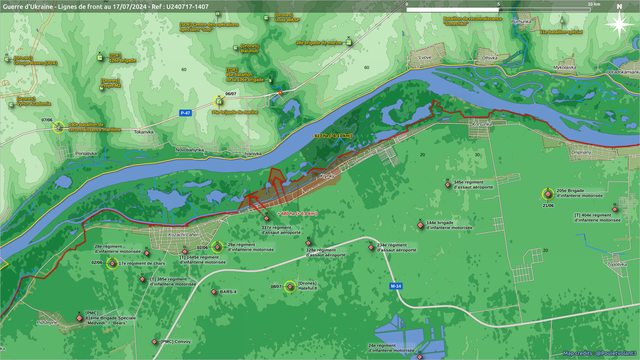Image resolution: width=640 pixels, height=360 pixels.
Task: Select the 17e régiment de chars marker
Action: pyautogui.click(x=112, y=264)
